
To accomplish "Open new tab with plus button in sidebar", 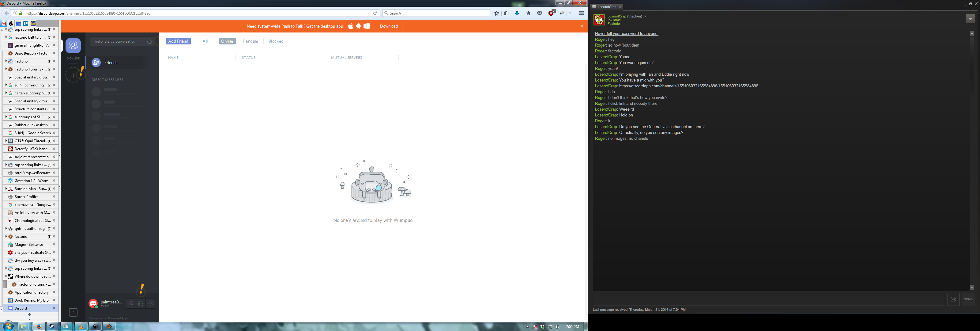I will (x=29, y=315).
